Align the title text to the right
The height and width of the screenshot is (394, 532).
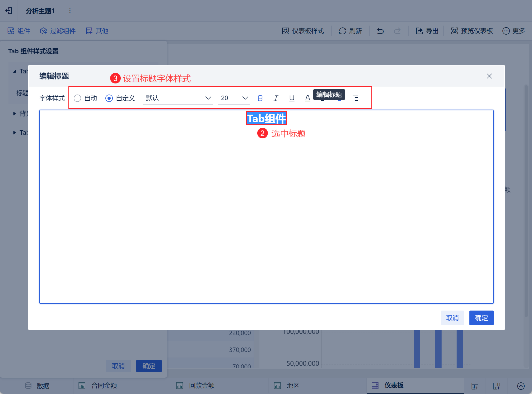tap(355, 98)
